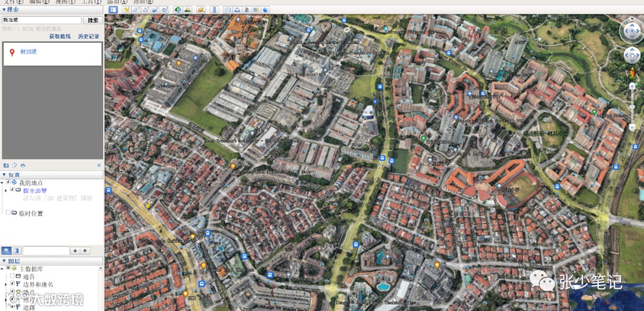644x311 pixels.
Task: Collapse the 主数据库 tree node
Action: click(x=2, y=269)
